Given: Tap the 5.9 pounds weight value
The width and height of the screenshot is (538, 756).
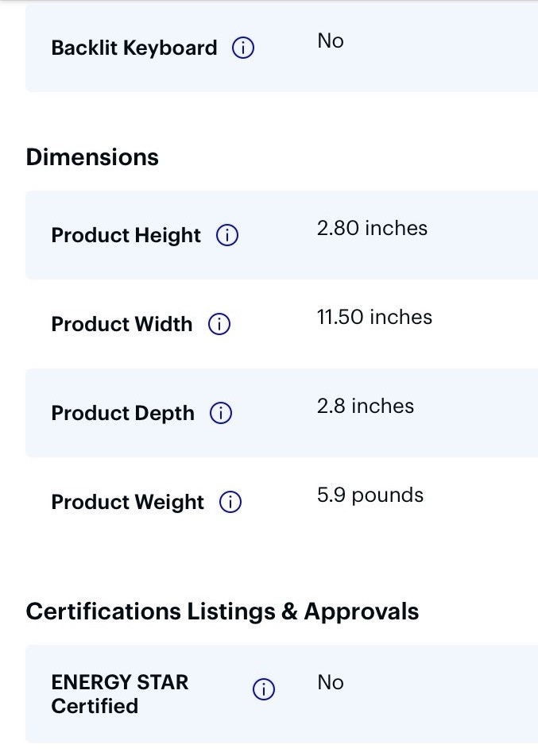Looking at the screenshot, I should click(x=370, y=496).
